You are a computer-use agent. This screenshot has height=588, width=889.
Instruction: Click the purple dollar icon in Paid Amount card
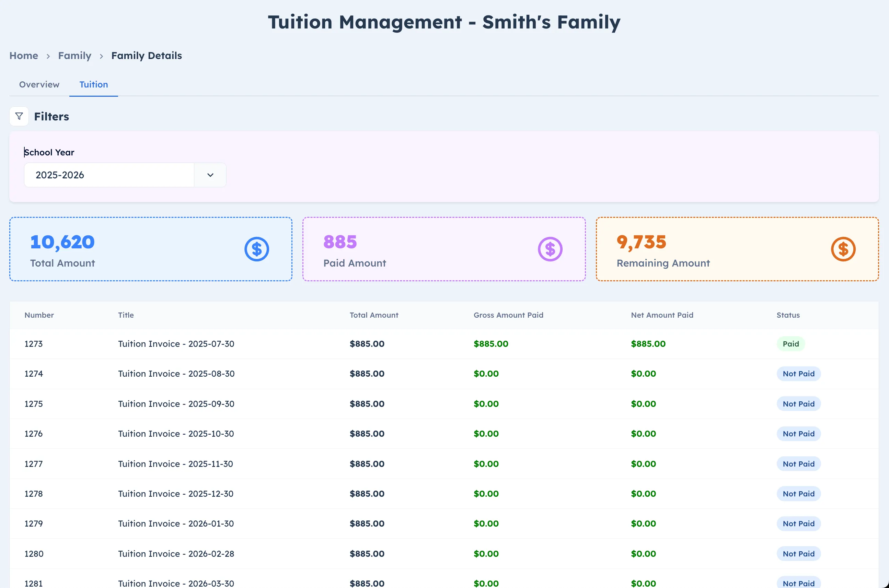[550, 249]
